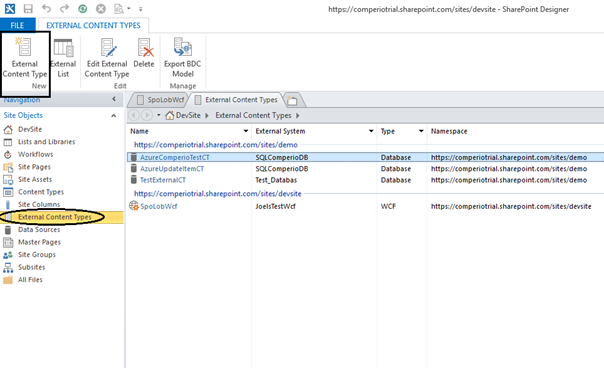Click External Content Types breadcrumb

[x=253, y=115]
